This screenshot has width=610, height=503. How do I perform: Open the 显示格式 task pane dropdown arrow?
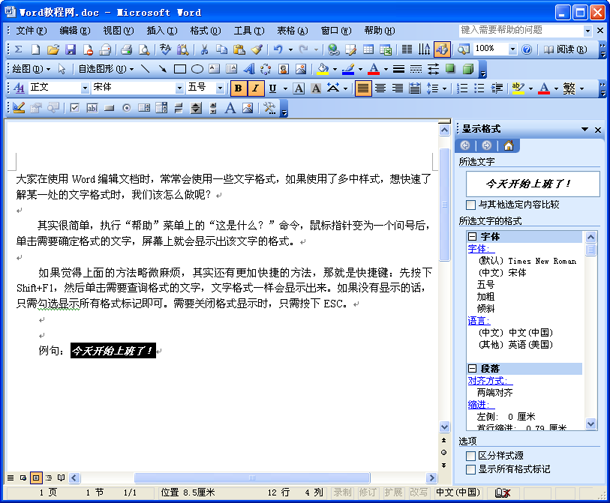click(585, 129)
